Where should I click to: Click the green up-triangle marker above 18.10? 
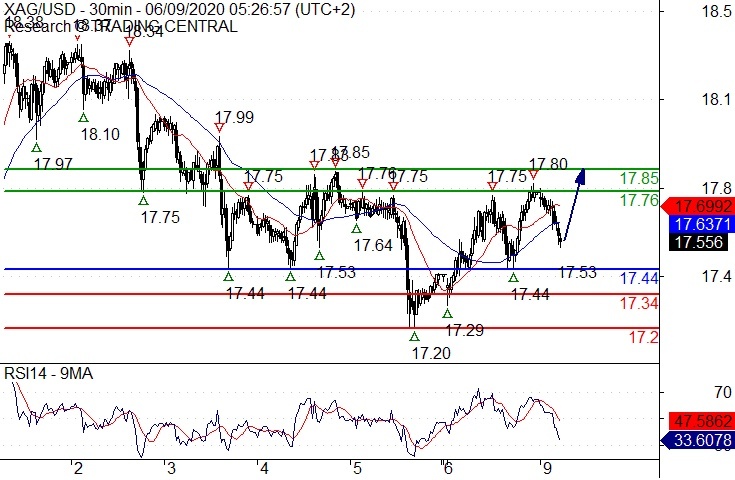point(83,117)
